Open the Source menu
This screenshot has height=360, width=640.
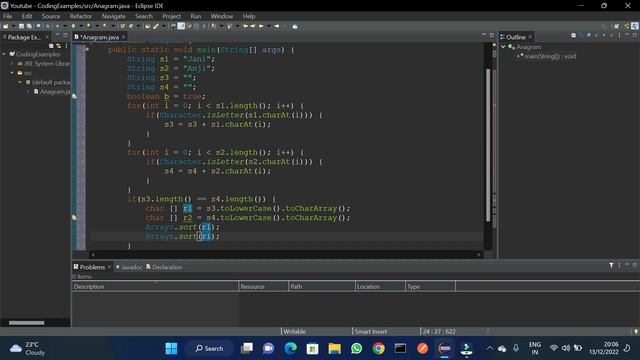pos(51,16)
